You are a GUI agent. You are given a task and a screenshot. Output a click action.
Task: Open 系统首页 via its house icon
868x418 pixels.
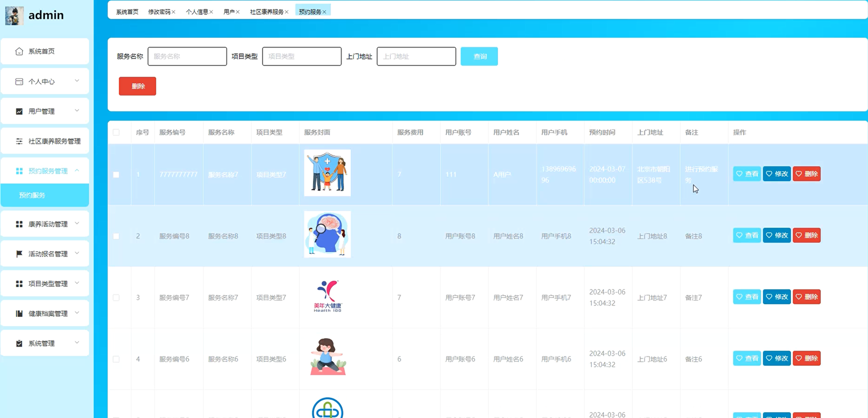pos(19,51)
